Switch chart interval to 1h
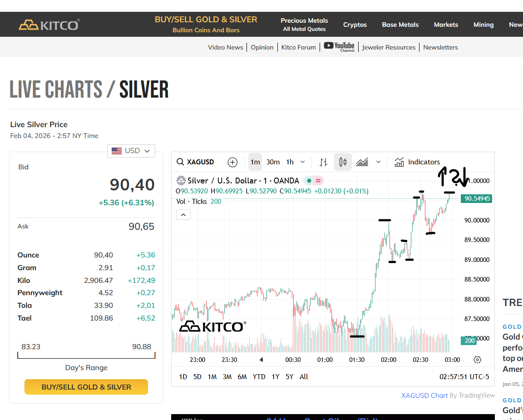This screenshot has width=523, height=420. pos(290,162)
